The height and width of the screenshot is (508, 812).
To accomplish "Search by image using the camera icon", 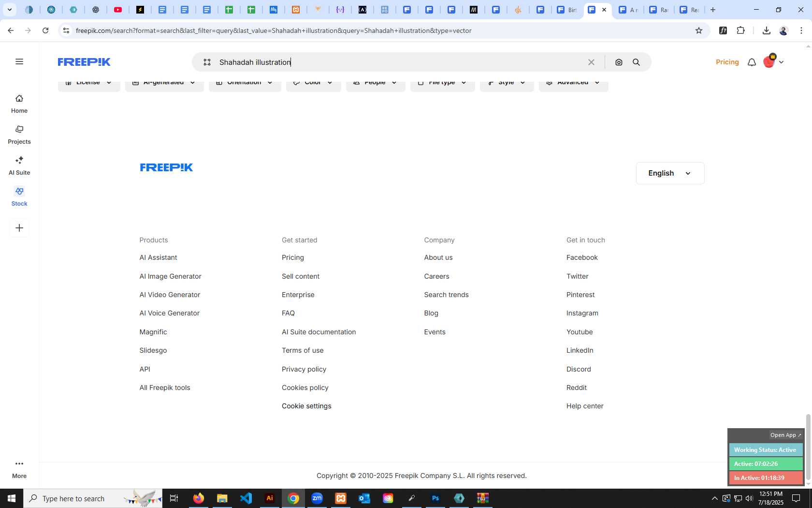I will click(619, 62).
